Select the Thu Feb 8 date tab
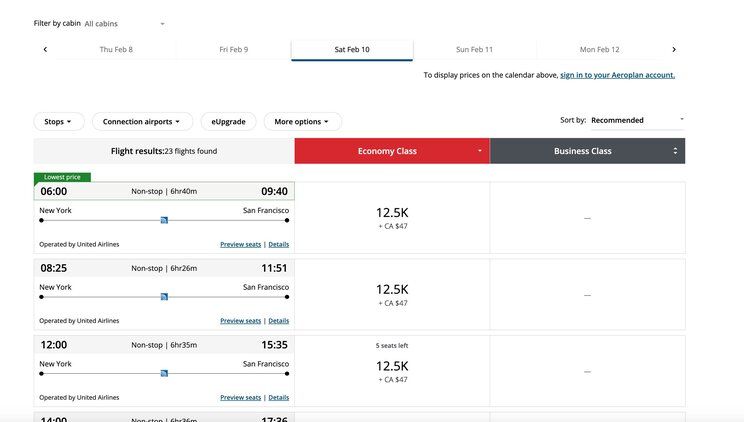Viewport: 744px width, 422px height. tap(116, 49)
